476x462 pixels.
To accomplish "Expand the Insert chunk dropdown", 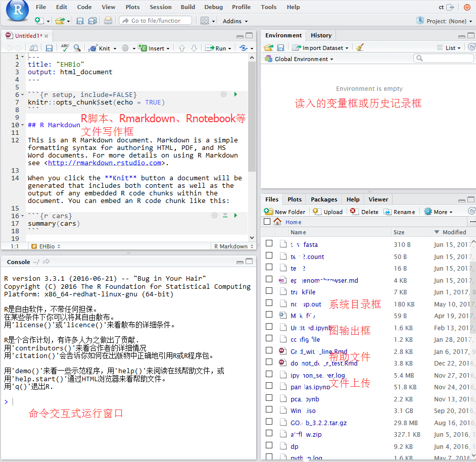I will tap(168, 48).
